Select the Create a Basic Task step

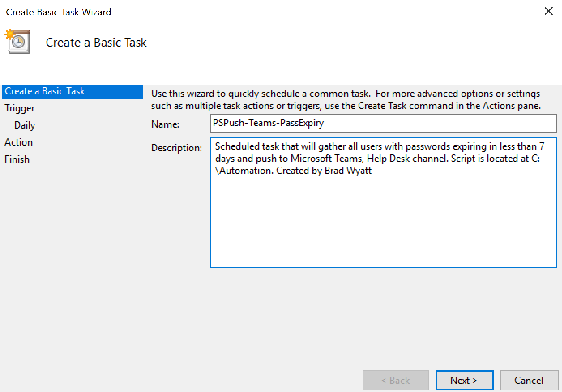73,92
